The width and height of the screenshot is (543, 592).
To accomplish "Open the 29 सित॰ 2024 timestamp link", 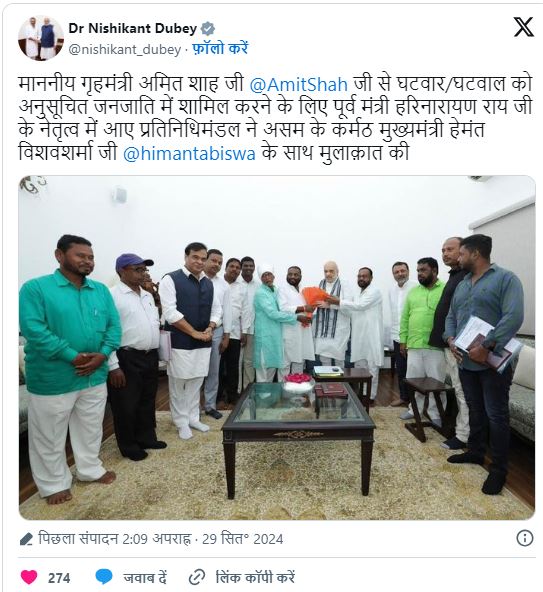I will tap(242, 539).
